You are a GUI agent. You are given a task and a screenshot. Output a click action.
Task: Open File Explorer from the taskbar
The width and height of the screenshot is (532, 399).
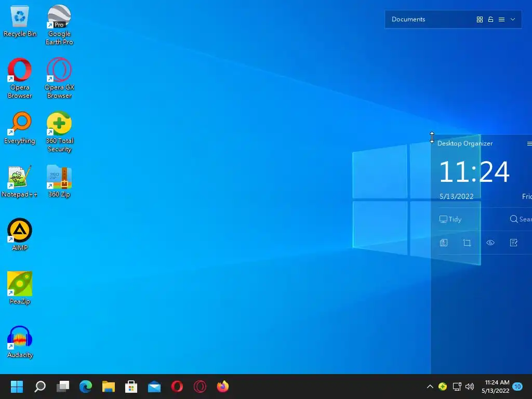tap(109, 387)
